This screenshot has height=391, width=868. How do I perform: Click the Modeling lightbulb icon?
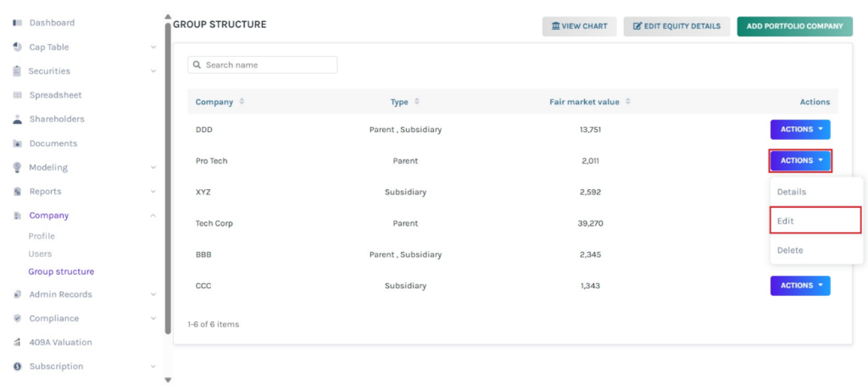point(17,168)
